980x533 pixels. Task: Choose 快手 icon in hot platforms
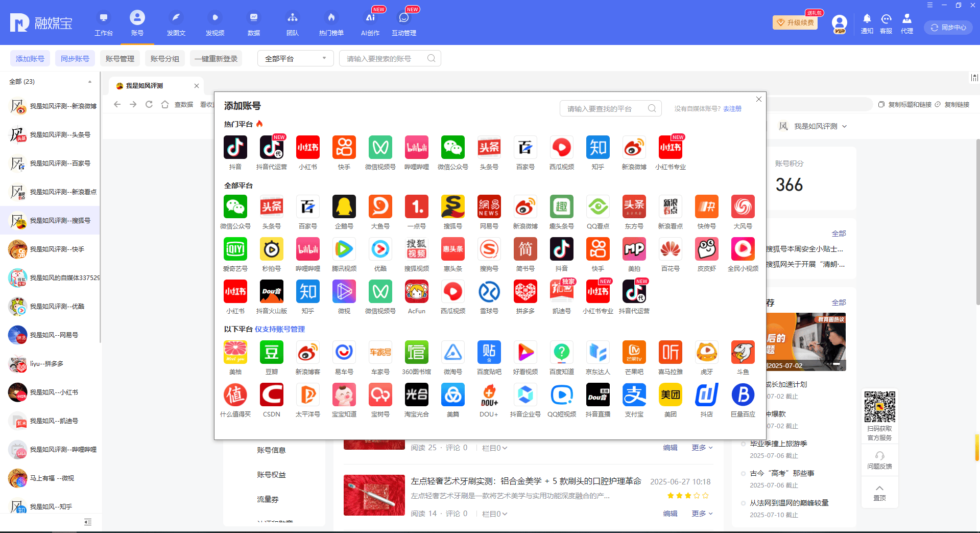click(x=344, y=148)
